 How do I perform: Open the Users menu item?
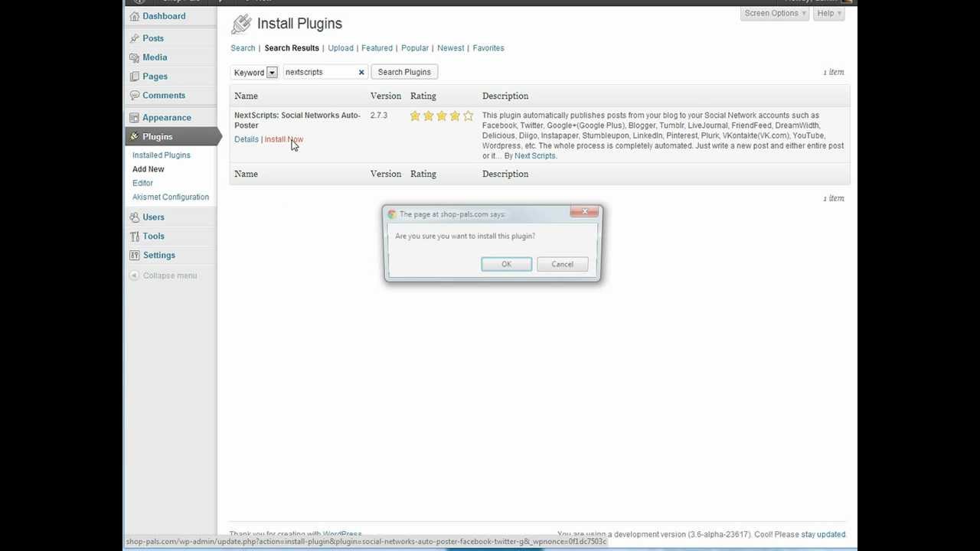[153, 217]
